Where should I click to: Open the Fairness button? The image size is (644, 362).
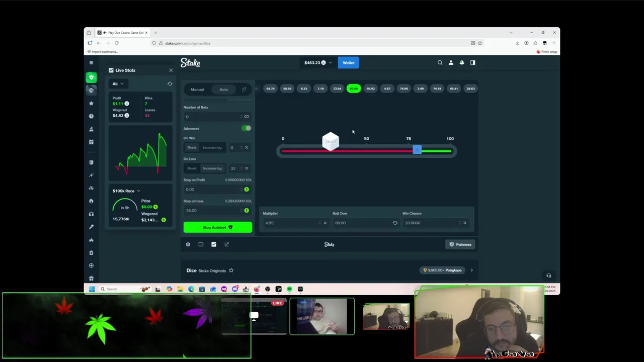[460, 244]
